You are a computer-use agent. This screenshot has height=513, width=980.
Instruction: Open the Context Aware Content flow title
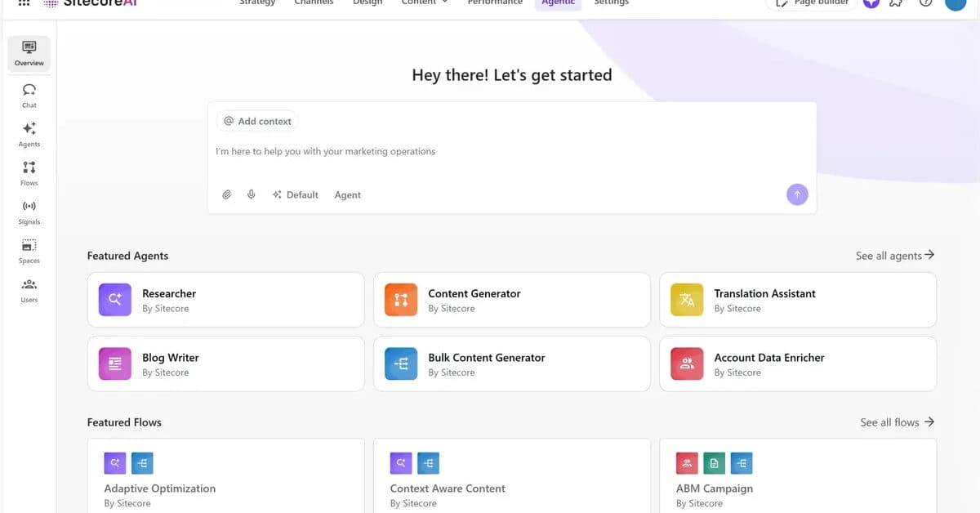click(x=448, y=488)
